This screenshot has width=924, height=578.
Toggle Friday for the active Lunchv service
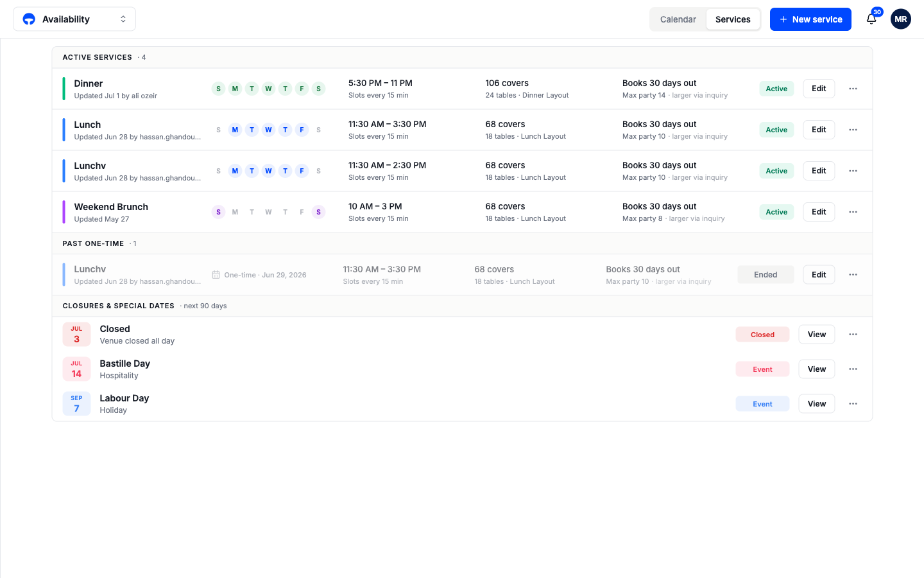coord(302,171)
